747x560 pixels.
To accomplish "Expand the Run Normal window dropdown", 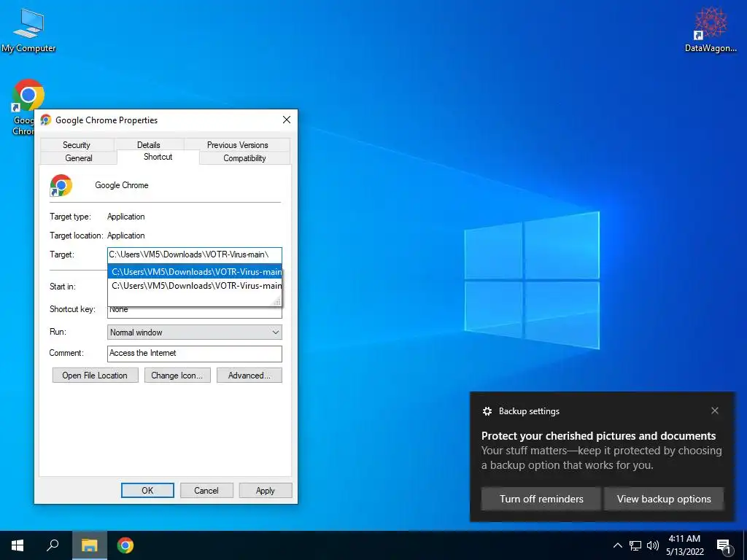I will (x=194, y=332).
